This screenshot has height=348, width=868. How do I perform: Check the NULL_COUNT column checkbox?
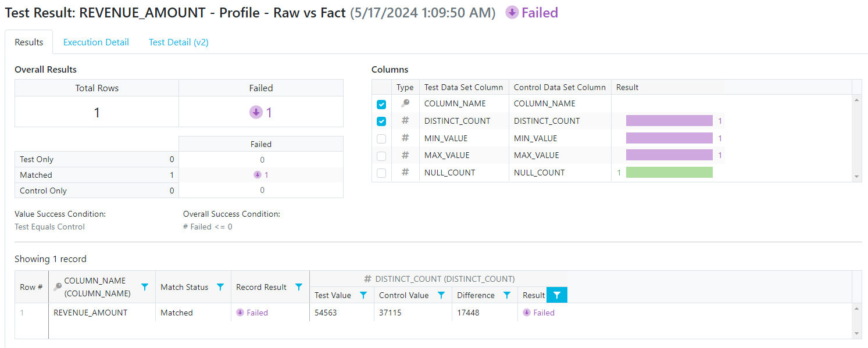(381, 173)
